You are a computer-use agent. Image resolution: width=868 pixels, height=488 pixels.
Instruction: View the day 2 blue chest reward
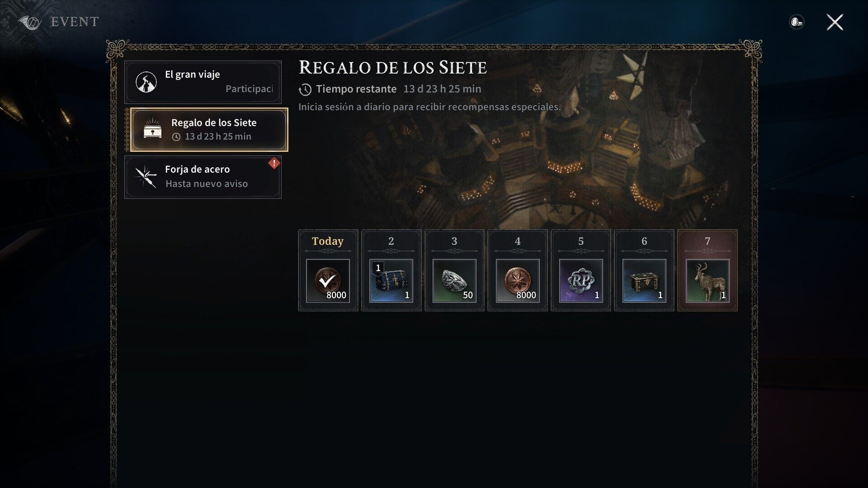pos(391,281)
